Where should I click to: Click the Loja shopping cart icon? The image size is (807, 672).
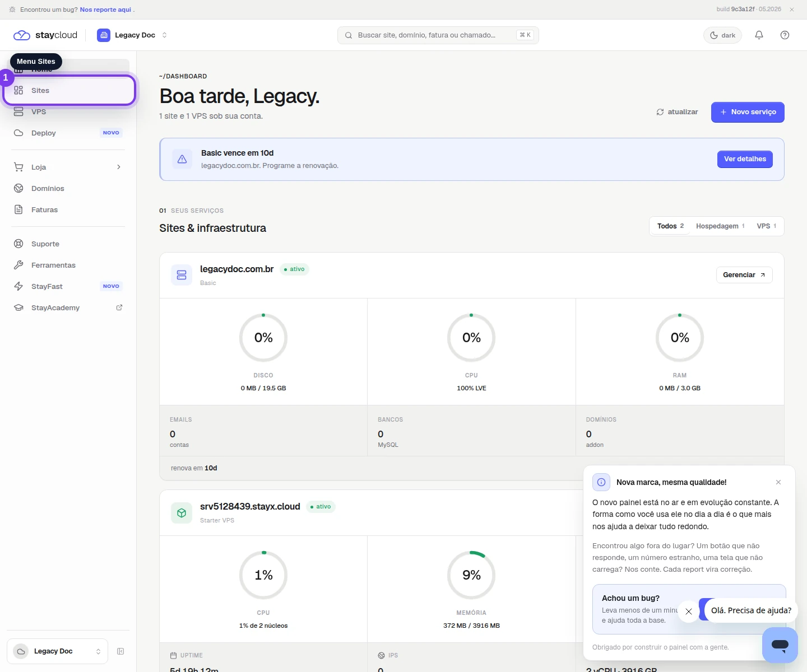pos(18,167)
